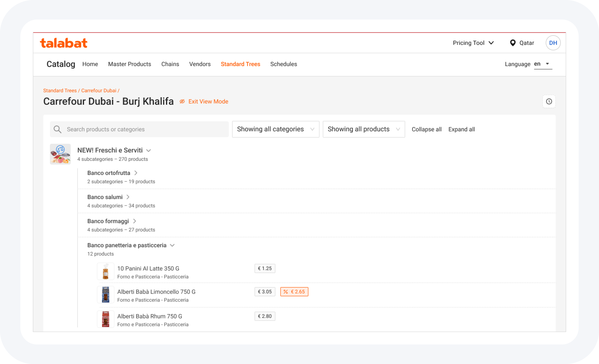Image resolution: width=599 pixels, height=364 pixels.
Task: Click the € 2.80 price tag
Action: click(x=265, y=316)
